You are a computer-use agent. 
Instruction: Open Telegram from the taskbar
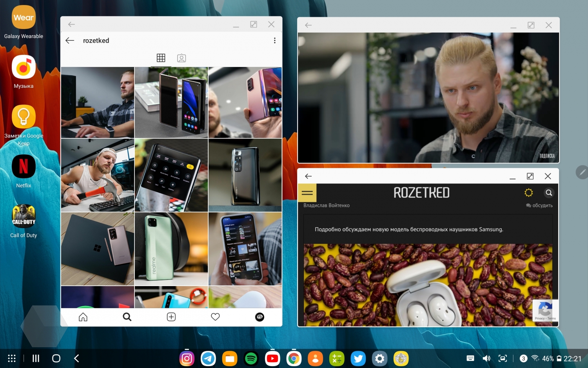pyautogui.click(x=208, y=359)
